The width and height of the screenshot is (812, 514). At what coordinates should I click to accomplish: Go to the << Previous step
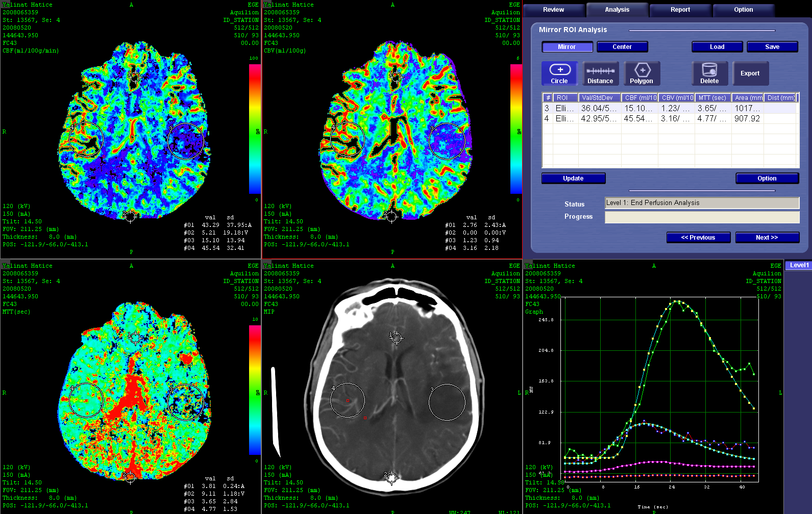pyautogui.click(x=698, y=238)
